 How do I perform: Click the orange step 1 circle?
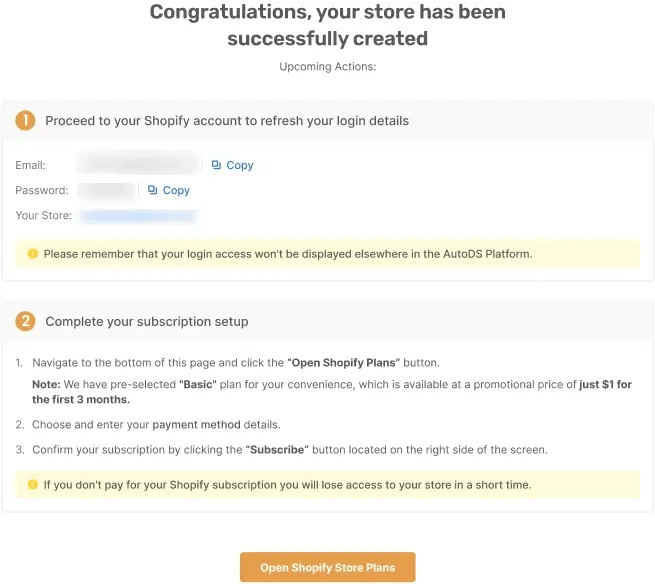coord(25,121)
